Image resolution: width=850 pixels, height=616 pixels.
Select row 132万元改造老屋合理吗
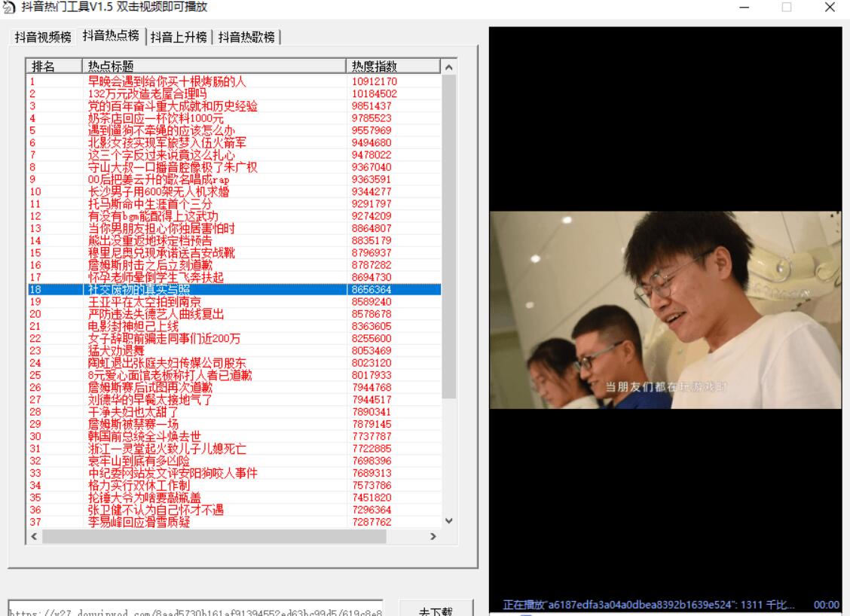pyautogui.click(x=234, y=93)
